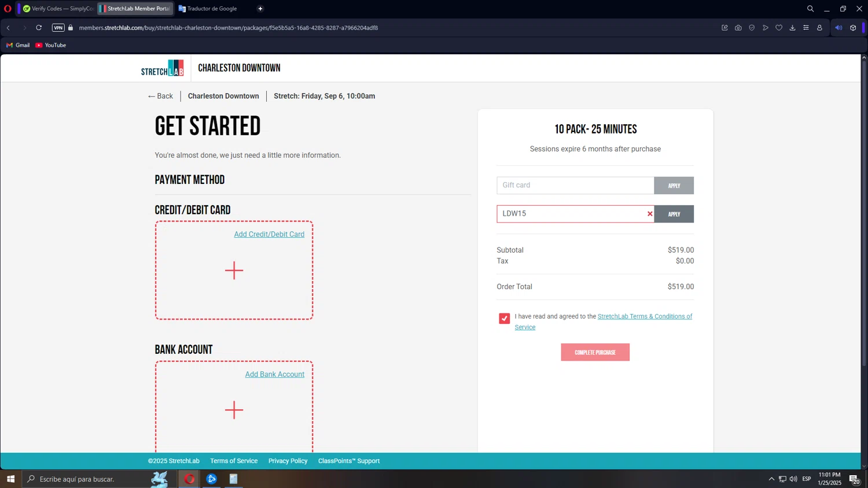Screen dimensions: 868x488
Task: Open the footer Terms of Service link
Action: 234,461
